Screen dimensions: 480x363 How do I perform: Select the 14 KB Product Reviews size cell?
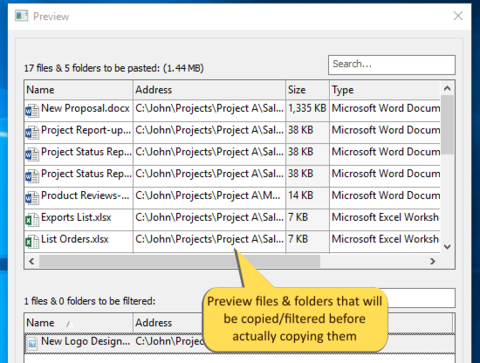(307, 195)
